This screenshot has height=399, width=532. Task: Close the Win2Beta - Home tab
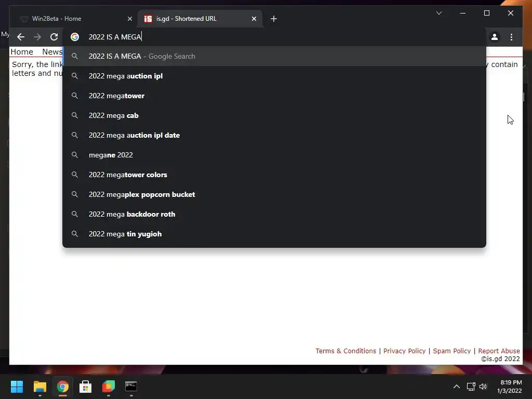[129, 19]
